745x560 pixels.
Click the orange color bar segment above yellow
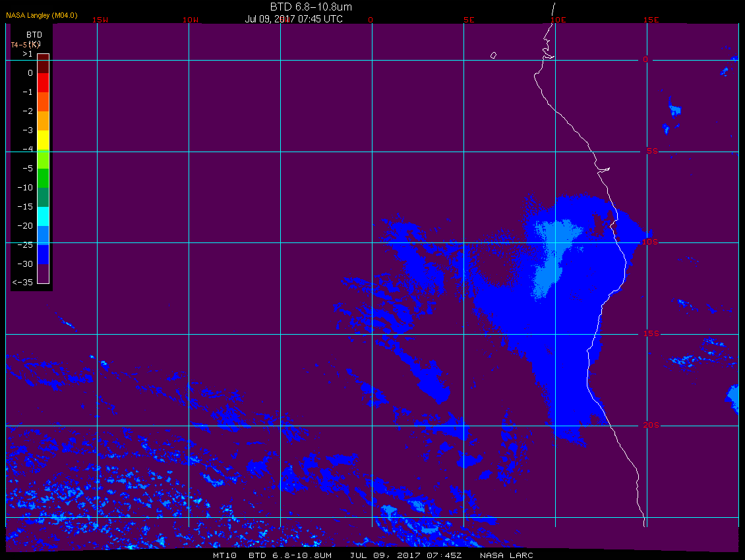click(44, 121)
